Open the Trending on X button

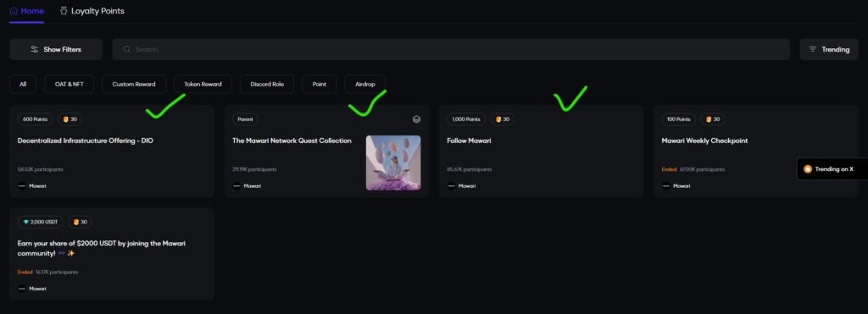[x=832, y=169]
